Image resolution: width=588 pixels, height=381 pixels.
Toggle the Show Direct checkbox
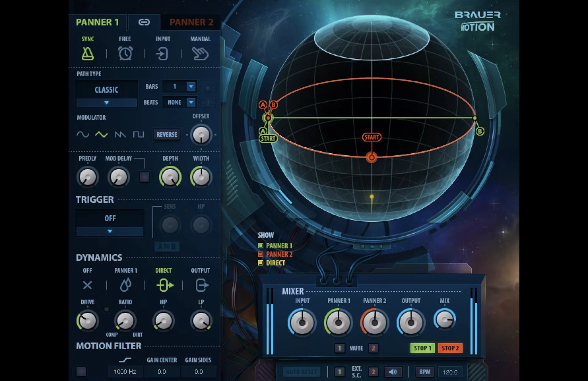260,263
